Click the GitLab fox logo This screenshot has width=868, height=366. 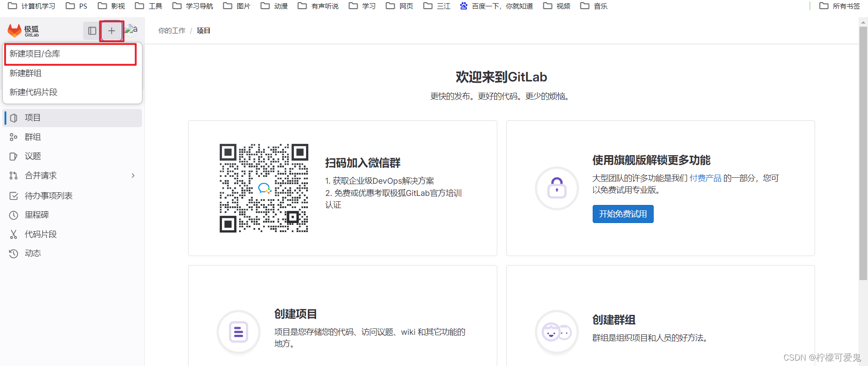[x=14, y=31]
